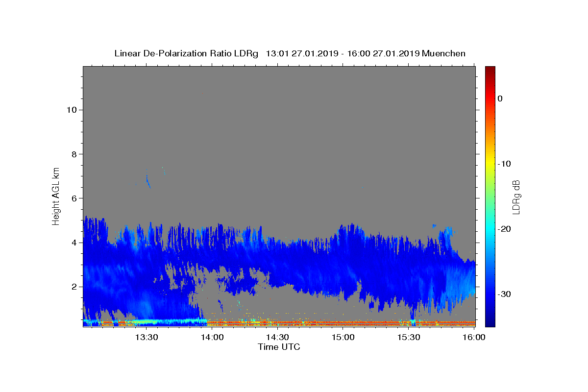Click the colorbar value label 0

pyautogui.click(x=500, y=98)
